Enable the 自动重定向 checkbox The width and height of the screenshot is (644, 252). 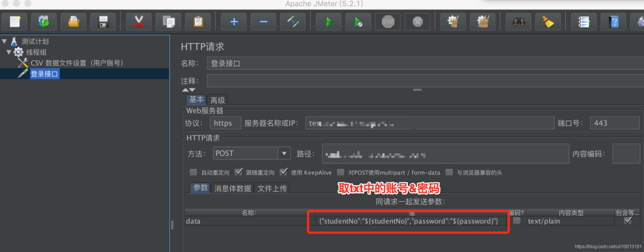(x=193, y=172)
